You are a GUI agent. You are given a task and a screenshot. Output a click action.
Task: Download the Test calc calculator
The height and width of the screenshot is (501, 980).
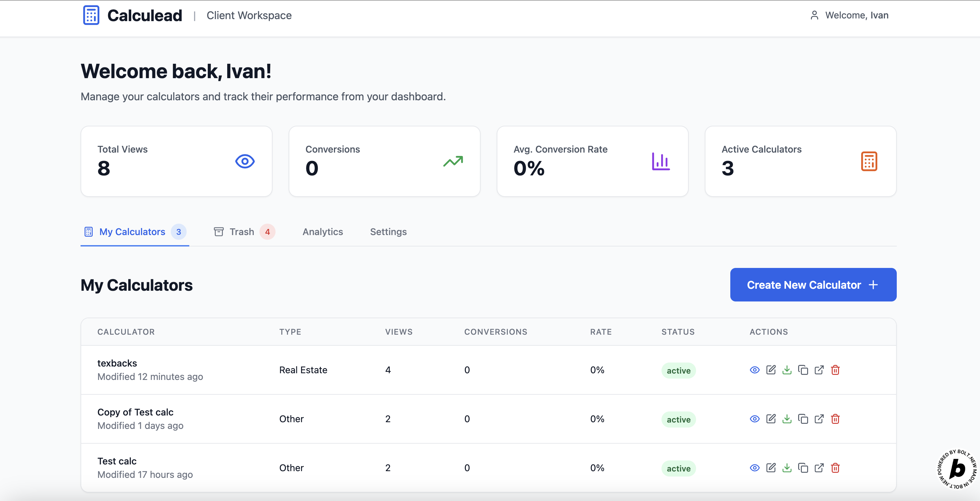click(787, 468)
